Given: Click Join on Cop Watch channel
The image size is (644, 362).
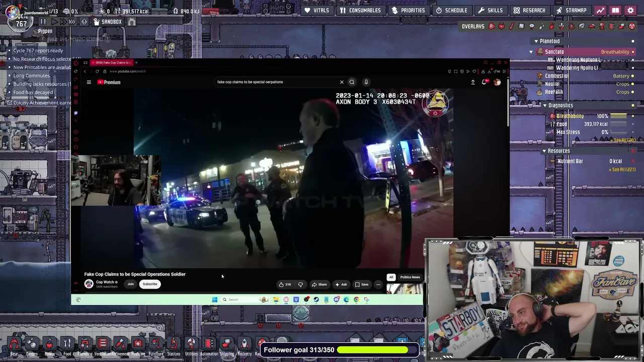Looking at the screenshot, I should [x=130, y=284].
